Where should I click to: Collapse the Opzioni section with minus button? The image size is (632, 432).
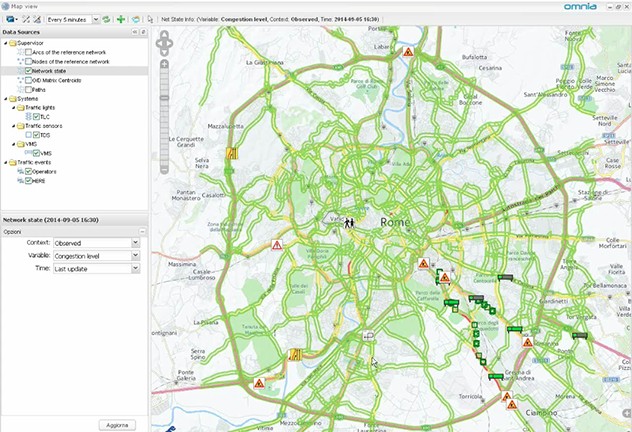[142, 232]
